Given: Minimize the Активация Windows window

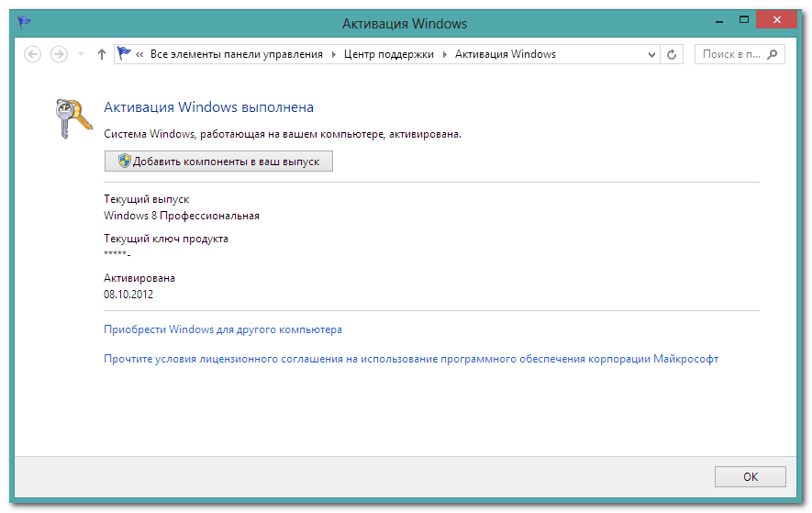Looking at the screenshot, I should pyautogui.click(x=718, y=22).
